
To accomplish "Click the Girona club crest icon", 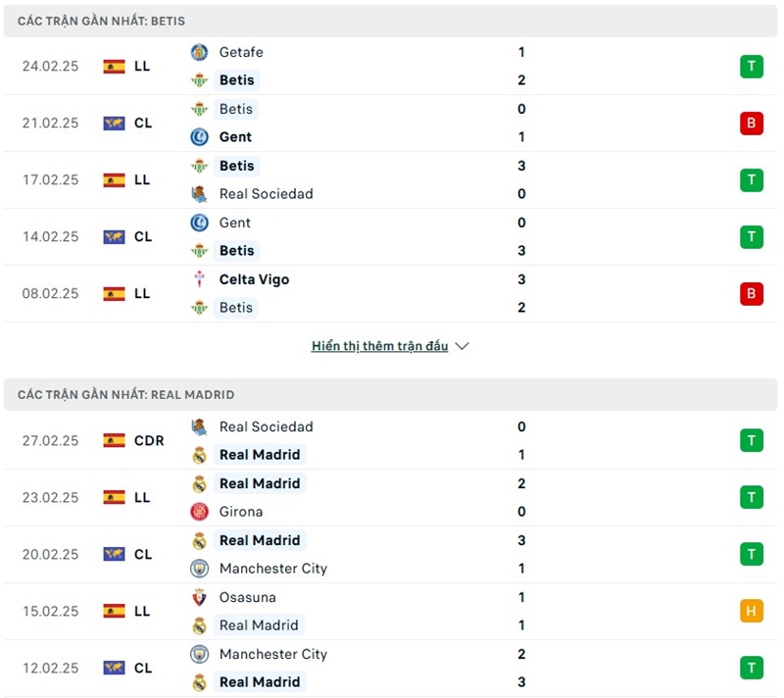I will 199,511.
